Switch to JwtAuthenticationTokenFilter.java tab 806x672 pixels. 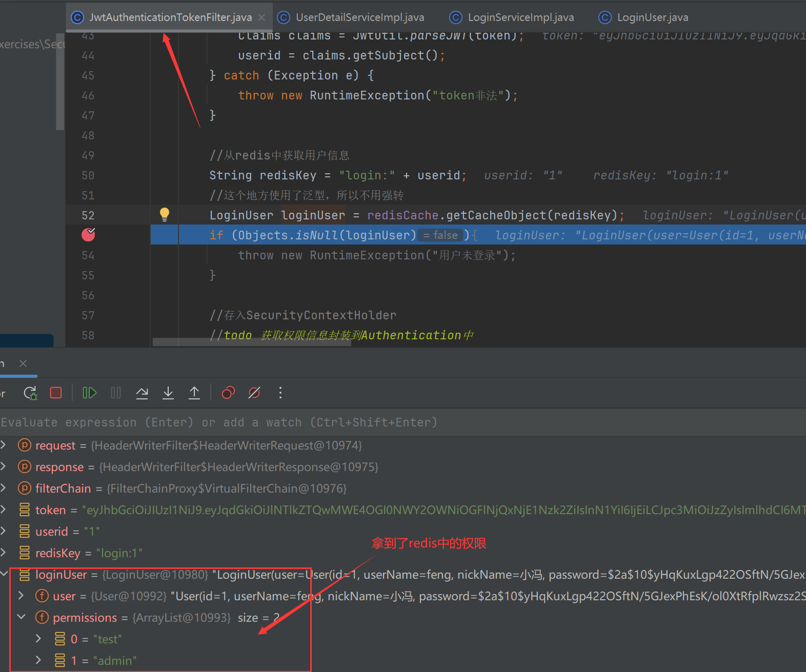pyautogui.click(x=170, y=17)
